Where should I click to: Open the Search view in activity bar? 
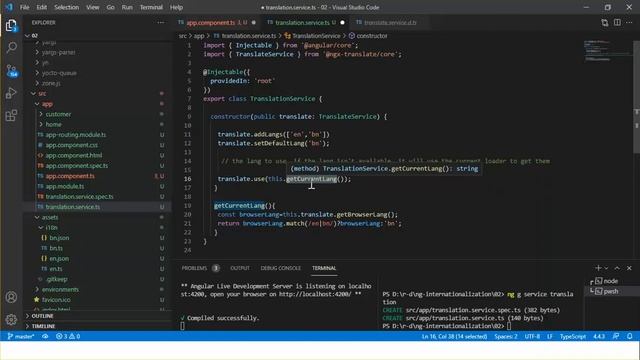point(11,47)
